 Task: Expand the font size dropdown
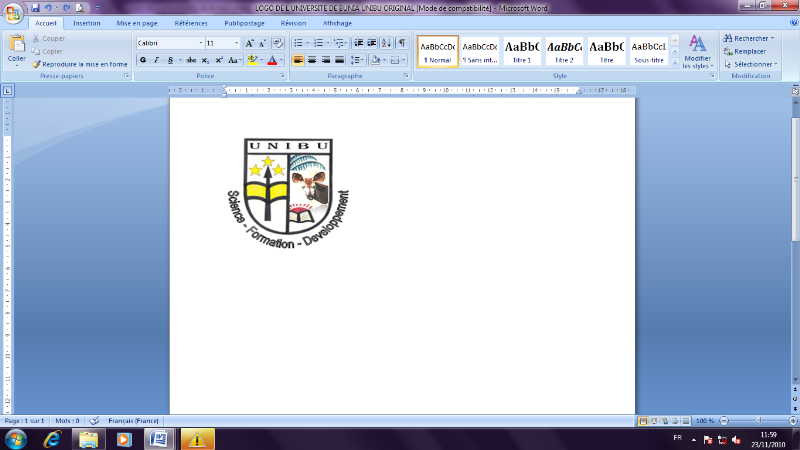point(236,43)
